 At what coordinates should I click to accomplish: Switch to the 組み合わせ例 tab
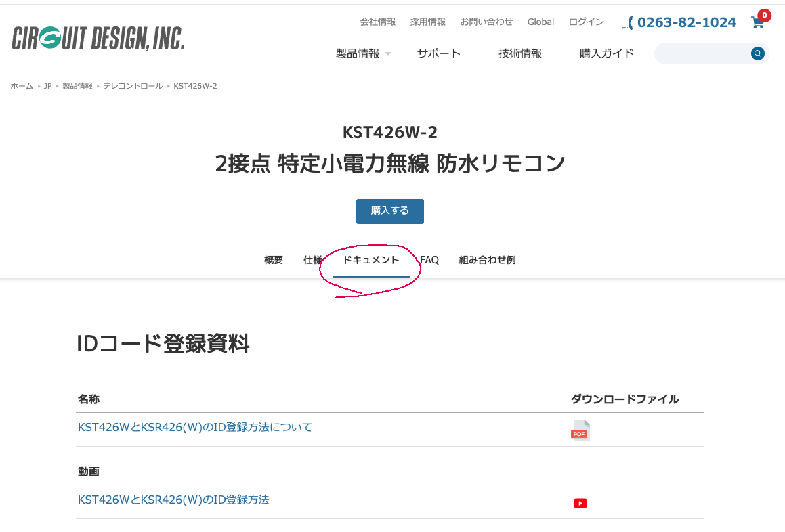[487, 260]
